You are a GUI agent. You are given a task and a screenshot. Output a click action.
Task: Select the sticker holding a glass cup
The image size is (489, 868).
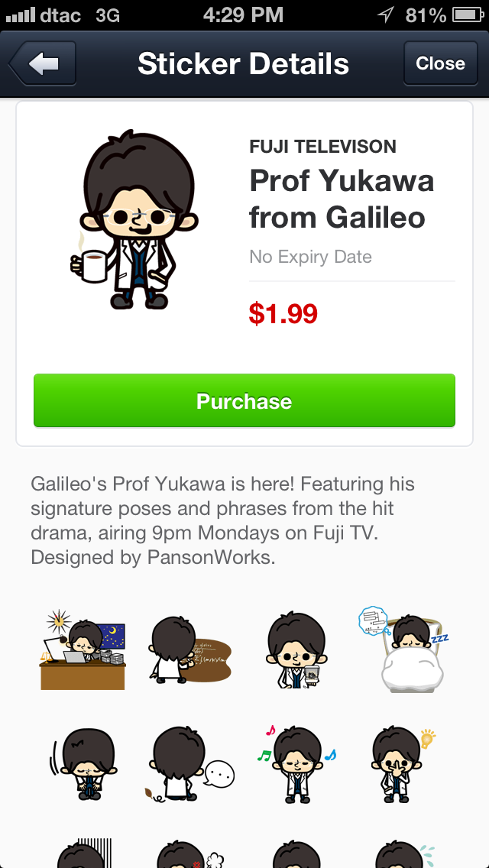(296, 650)
